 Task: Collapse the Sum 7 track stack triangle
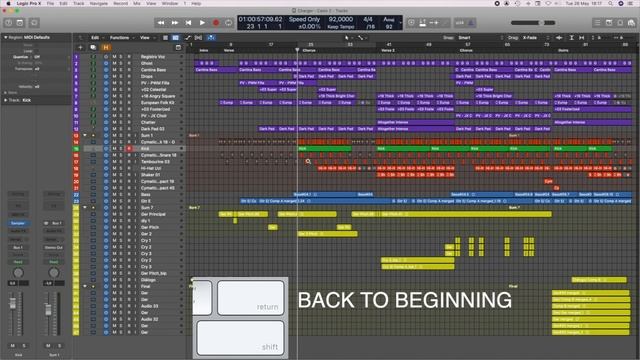tap(85, 207)
